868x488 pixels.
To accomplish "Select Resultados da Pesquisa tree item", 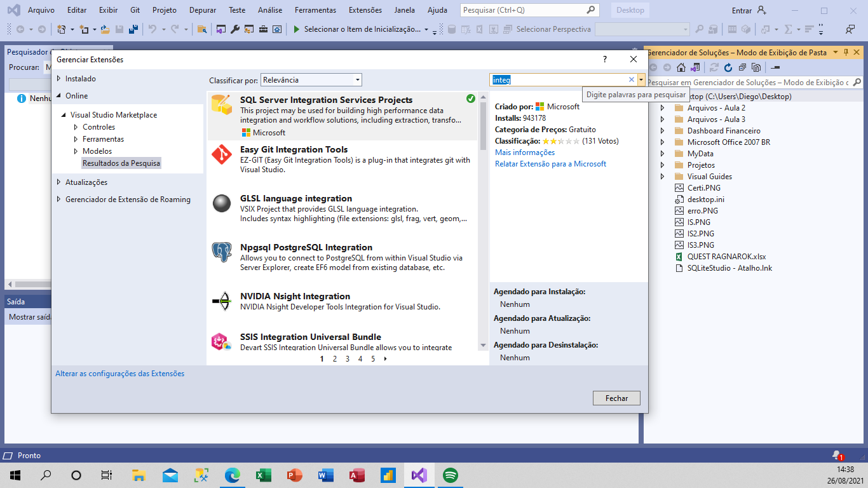I will [121, 163].
